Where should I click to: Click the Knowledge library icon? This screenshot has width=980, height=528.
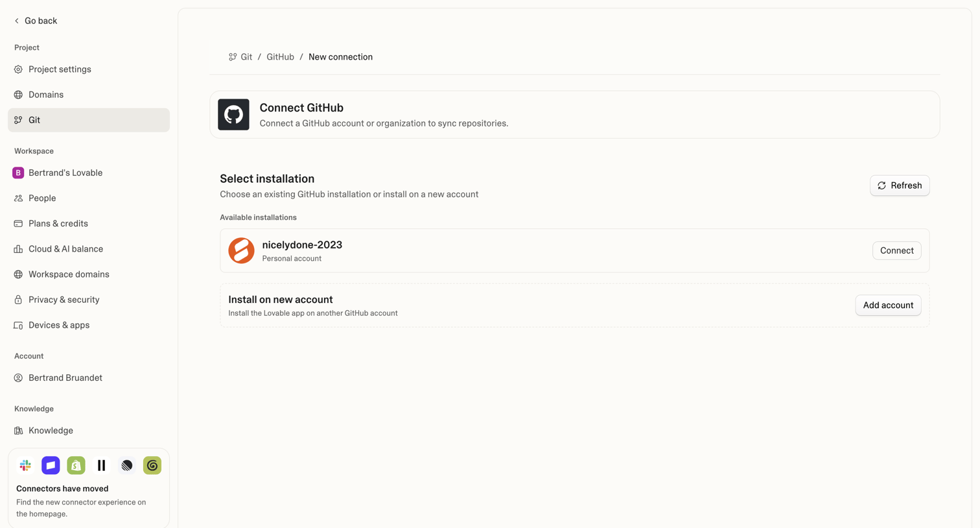18,431
